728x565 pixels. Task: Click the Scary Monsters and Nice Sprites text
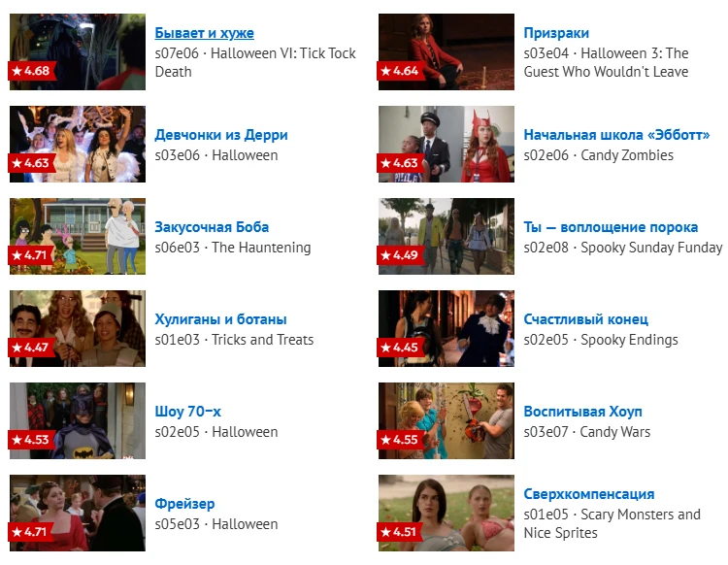[x=612, y=523]
